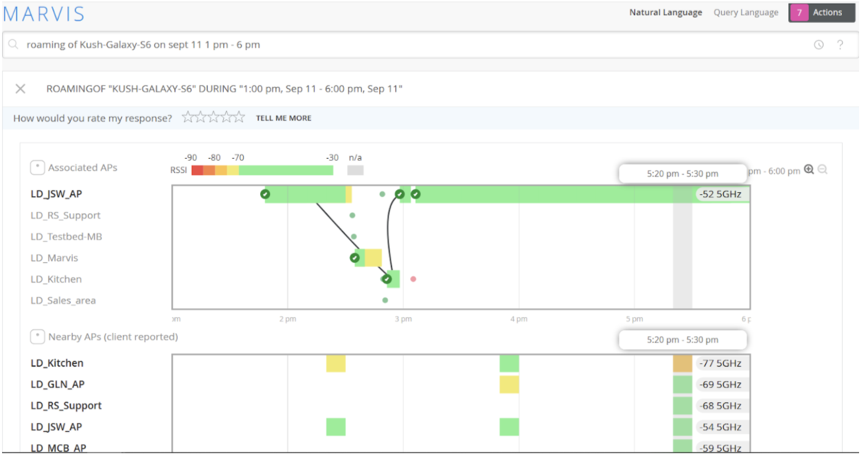Click the help question mark icon
Image resolution: width=868 pixels, height=458 pixels.
pyautogui.click(x=840, y=45)
